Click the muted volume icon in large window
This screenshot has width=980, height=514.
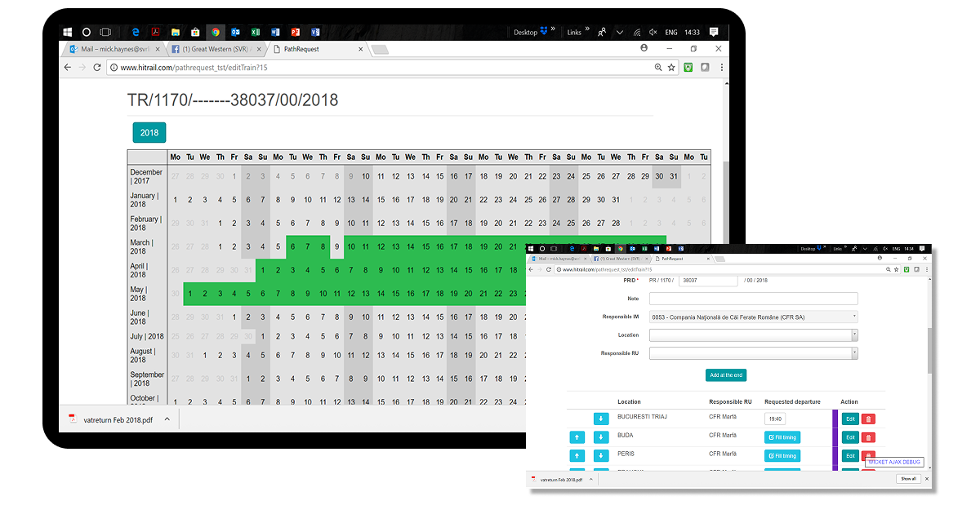tap(653, 33)
